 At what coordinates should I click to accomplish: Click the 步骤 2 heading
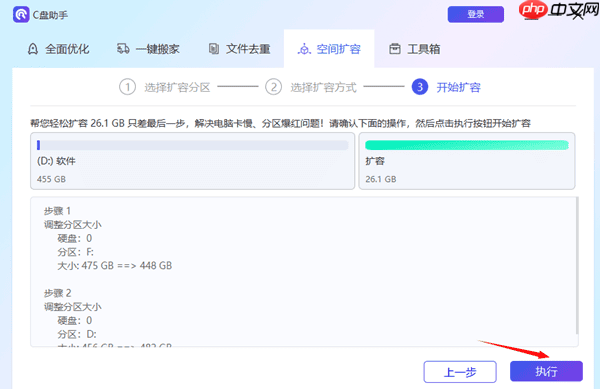click(x=57, y=293)
